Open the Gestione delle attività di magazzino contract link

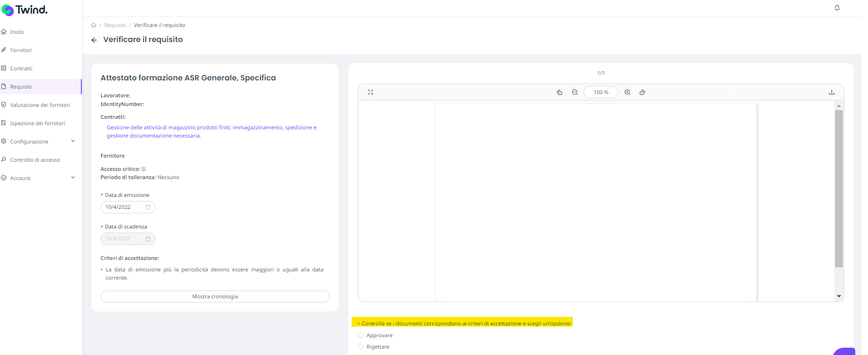(x=211, y=132)
